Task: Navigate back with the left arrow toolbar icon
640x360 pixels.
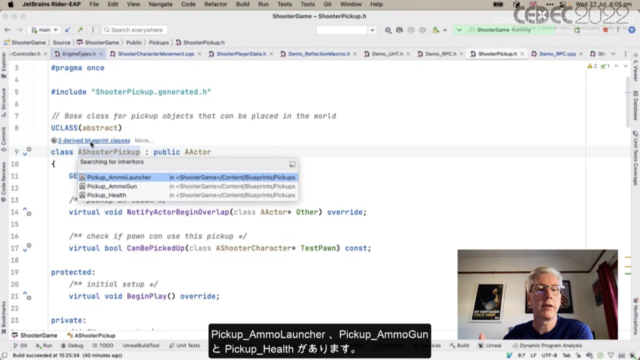Action: coord(7,30)
